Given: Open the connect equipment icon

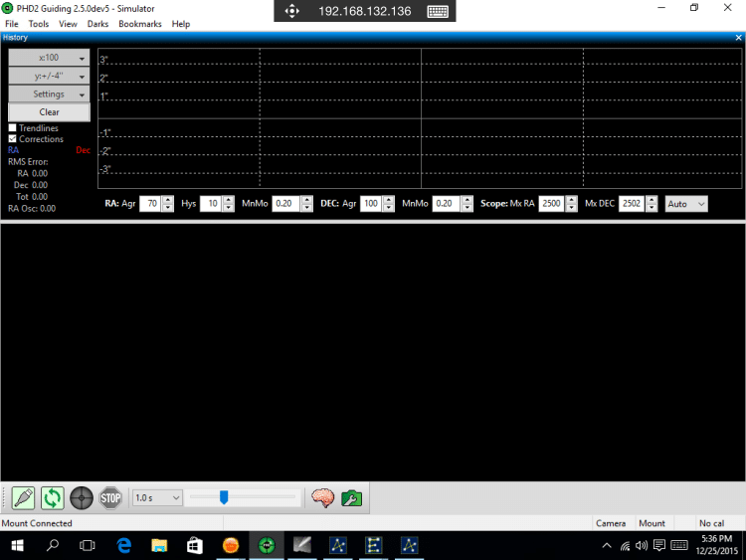Looking at the screenshot, I should pos(23,498).
